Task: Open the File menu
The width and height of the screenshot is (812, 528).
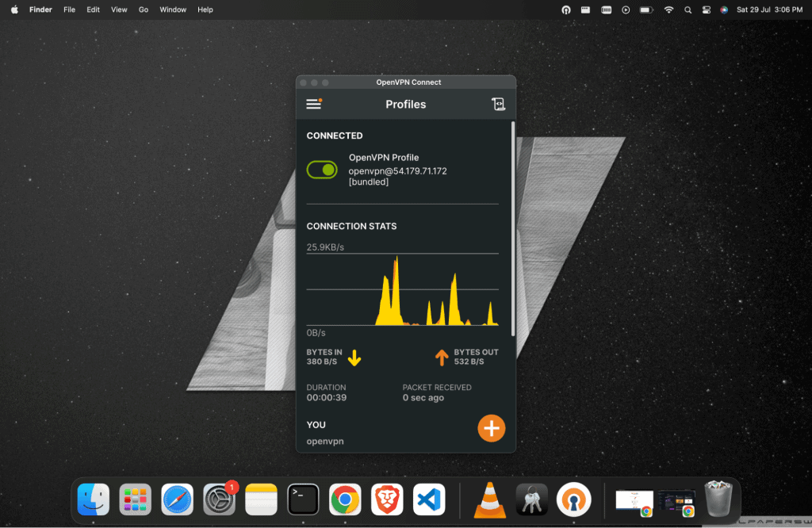Action: pyautogui.click(x=70, y=10)
